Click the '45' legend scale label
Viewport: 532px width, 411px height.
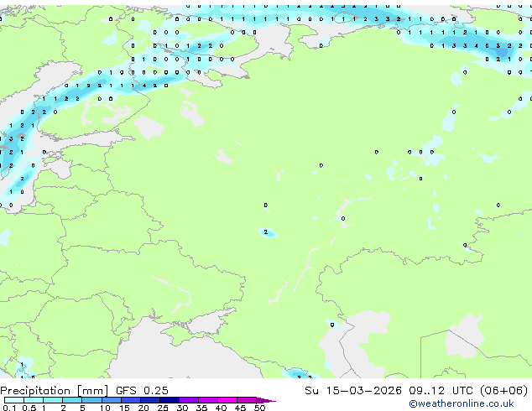(x=240, y=408)
